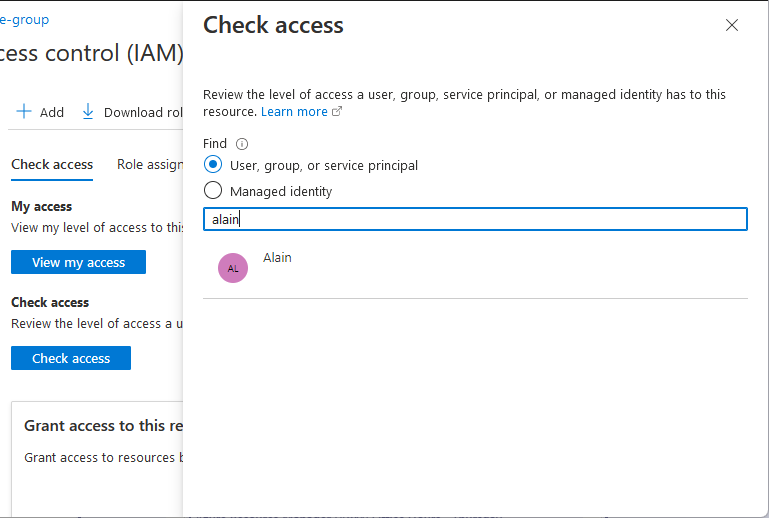Click the blue Check access button
Viewport: 769px width, 518px height.
click(x=71, y=358)
